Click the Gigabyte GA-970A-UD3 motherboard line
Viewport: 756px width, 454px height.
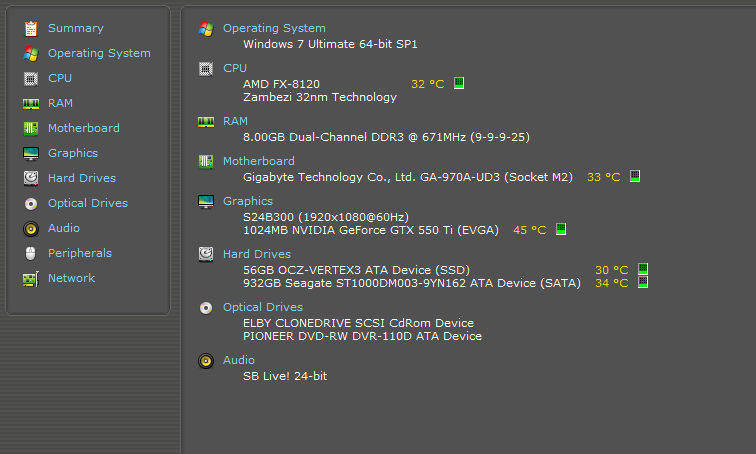408,177
